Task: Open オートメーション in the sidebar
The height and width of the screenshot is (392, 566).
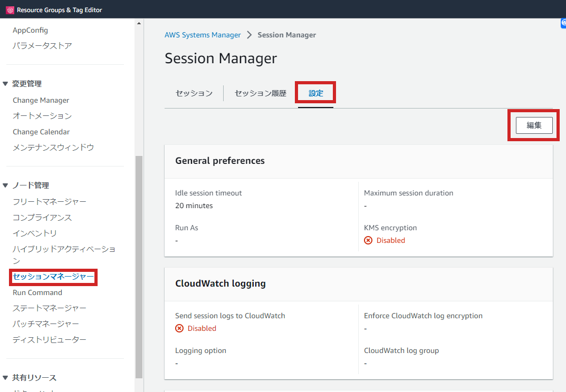Action: tap(42, 116)
